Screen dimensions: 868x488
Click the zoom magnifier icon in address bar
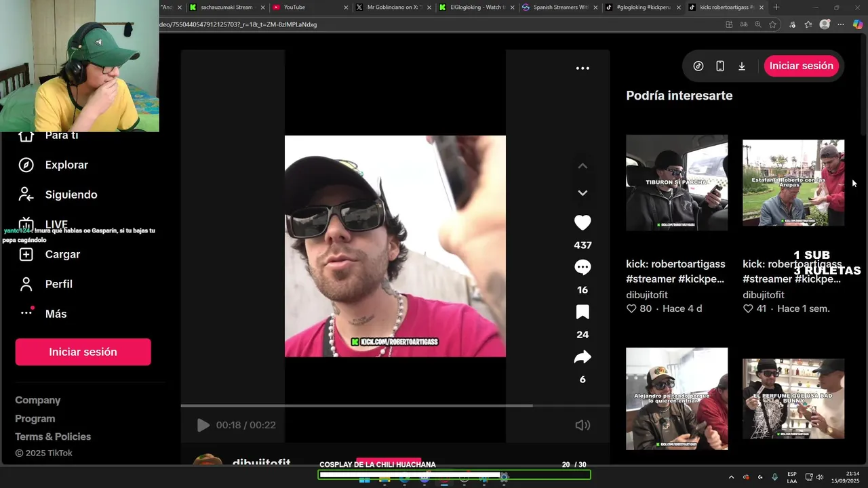click(757, 24)
